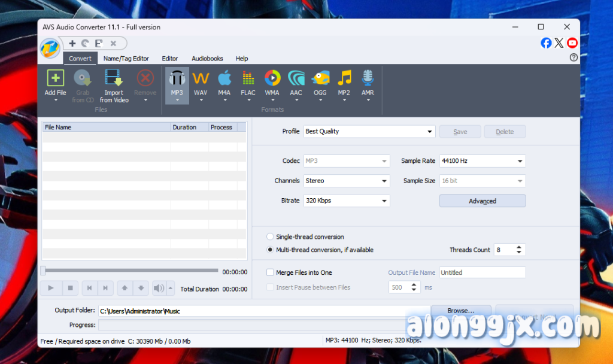Screen dimensions: 613x364
Task: Pick the OGG format icon
Action: point(320,78)
